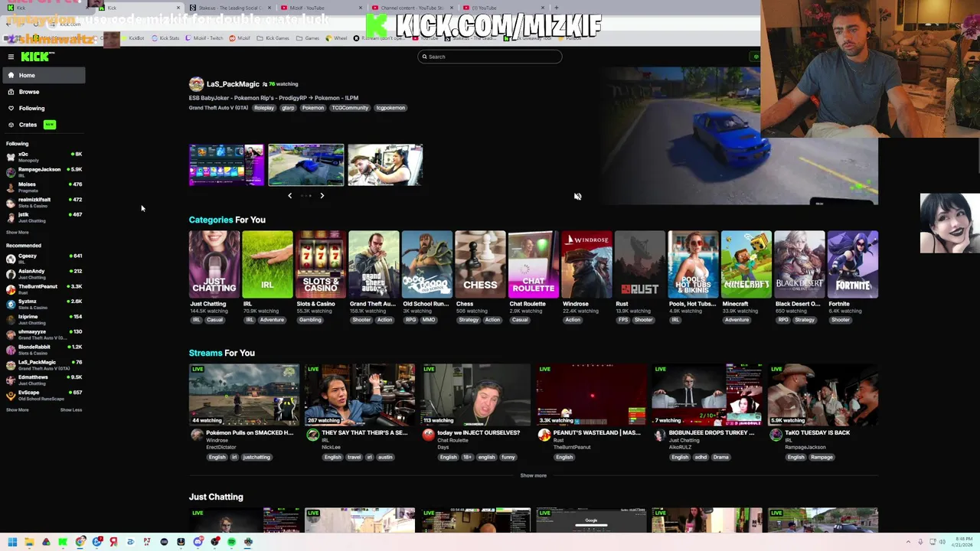Screen dimensions: 980x551
Task: Open TaKO TUESDAY IS BACK stream
Action: [822, 395]
